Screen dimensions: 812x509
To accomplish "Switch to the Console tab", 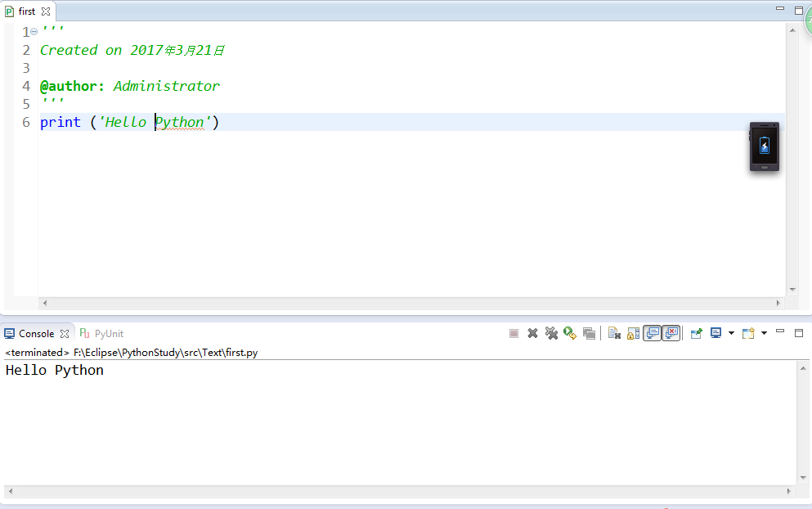I will click(36, 334).
